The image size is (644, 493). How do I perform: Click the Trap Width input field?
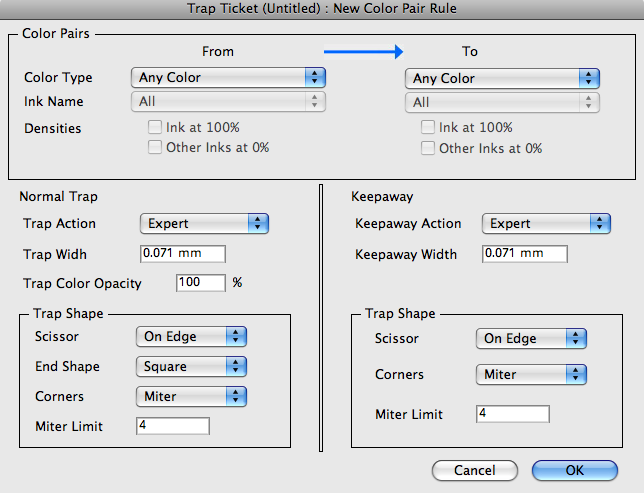click(x=182, y=254)
